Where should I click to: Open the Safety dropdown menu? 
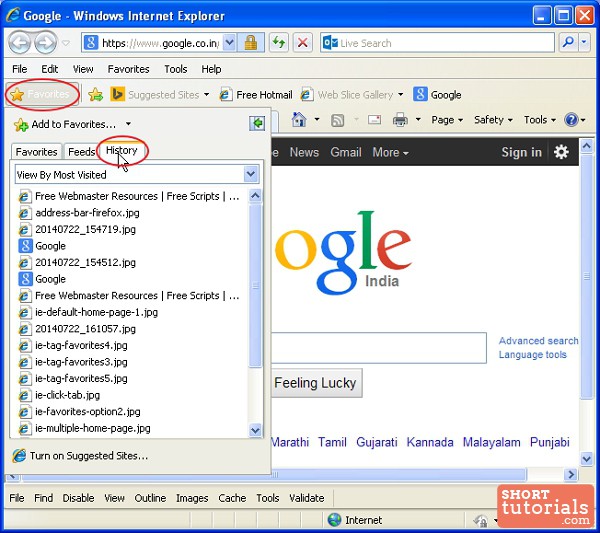point(493,120)
